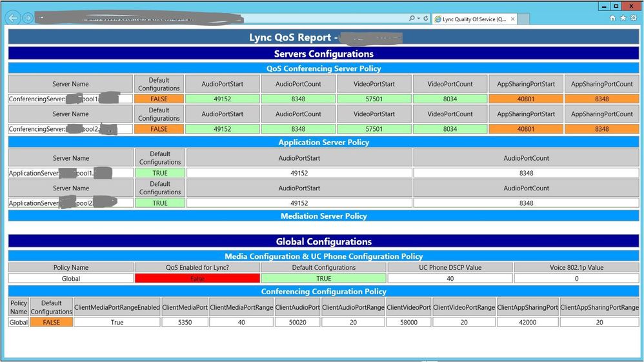Click the UC Phone DSCP Value 40 cell
Viewport: 644px width, 362px height.
pyautogui.click(x=450, y=278)
